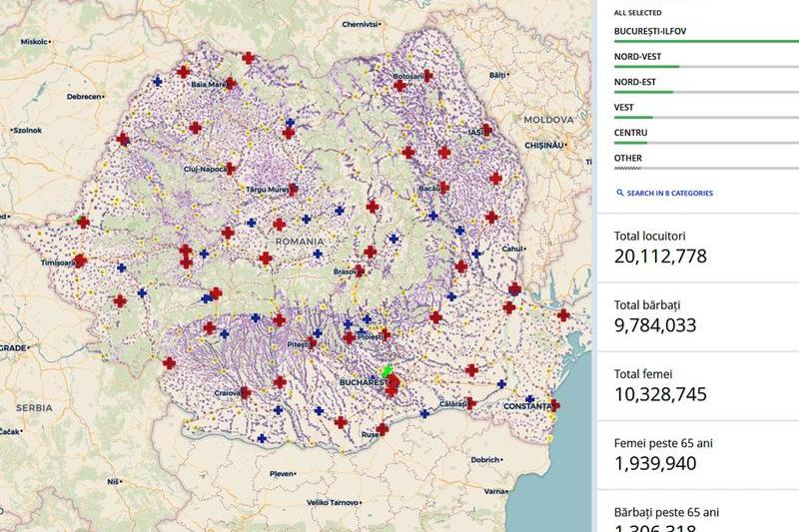Select the VEST category entry
799x532 pixels.
tap(623, 107)
